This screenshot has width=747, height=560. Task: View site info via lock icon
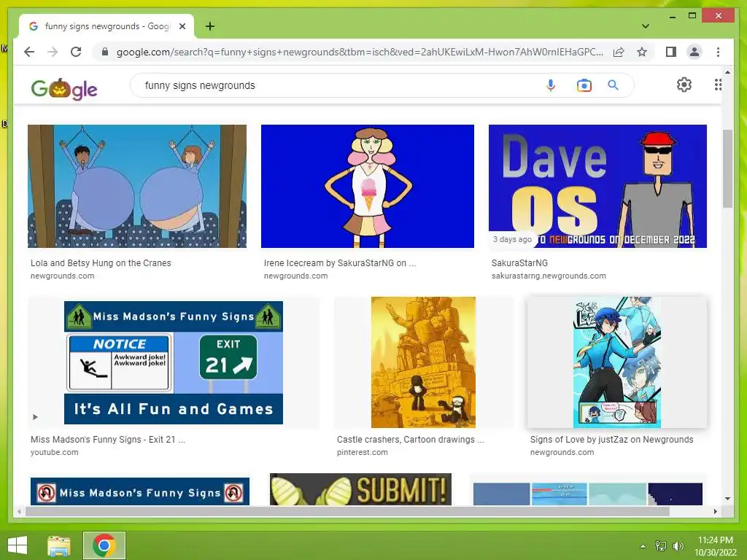point(105,52)
